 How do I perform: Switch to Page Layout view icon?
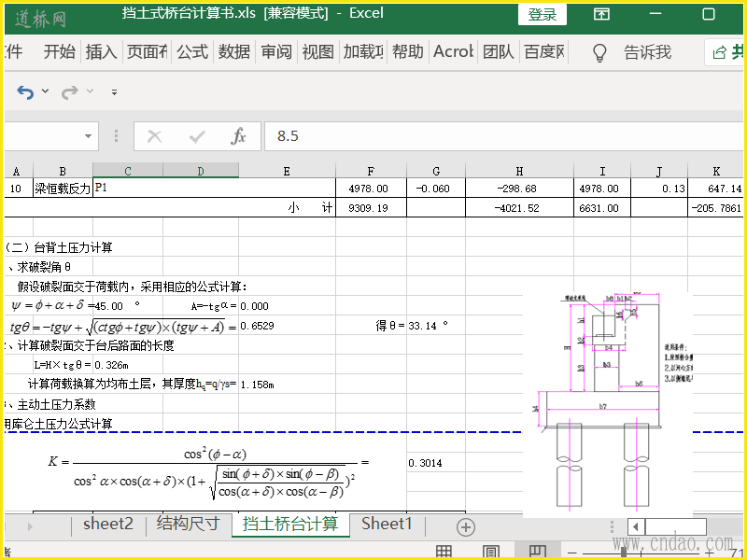coord(491,553)
